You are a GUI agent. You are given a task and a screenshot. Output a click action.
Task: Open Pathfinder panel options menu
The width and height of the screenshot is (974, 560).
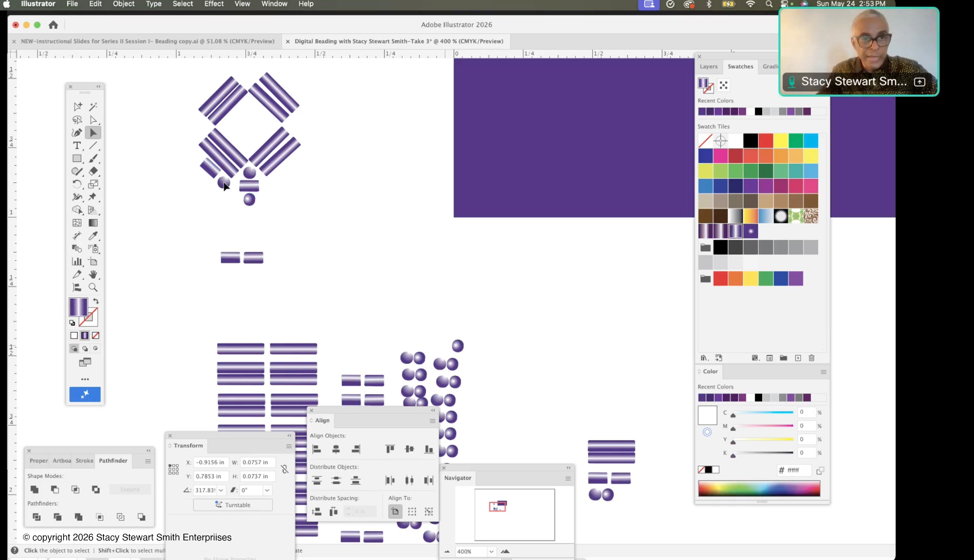148,461
